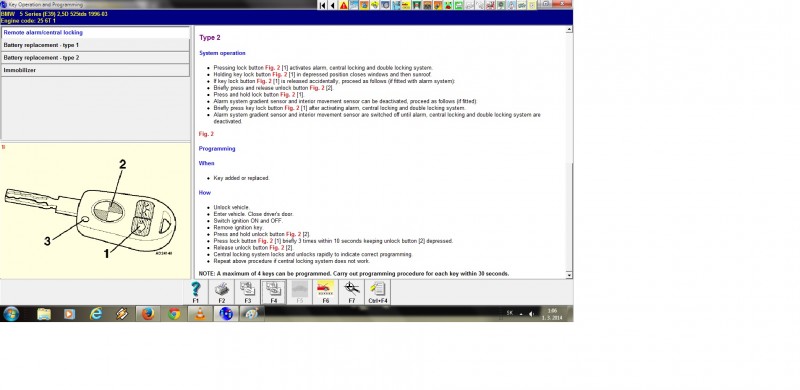Open VLC media player from taskbar
The width and height of the screenshot is (800, 390).
200,313
